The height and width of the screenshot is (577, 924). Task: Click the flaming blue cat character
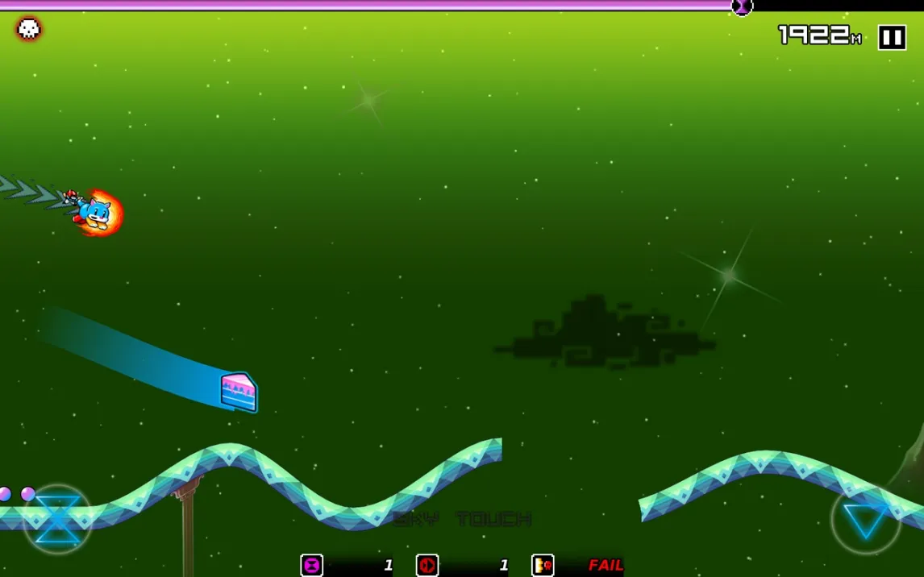click(96, 214)
